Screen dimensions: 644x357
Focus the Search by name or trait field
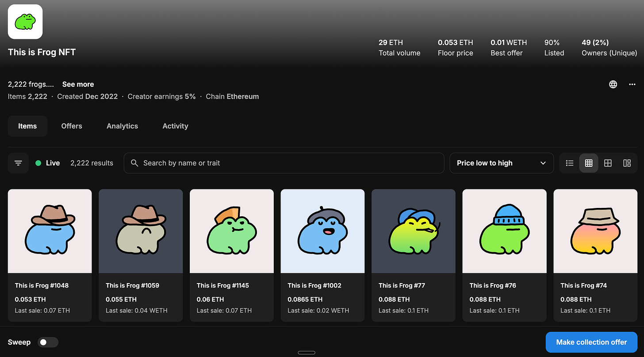[287, 163]
